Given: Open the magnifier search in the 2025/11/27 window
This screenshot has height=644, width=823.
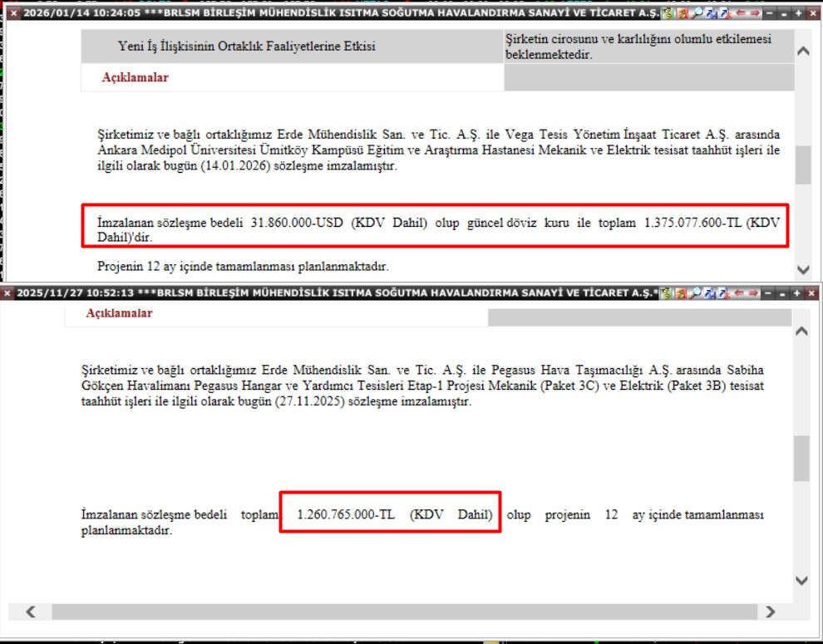Looking at the screenshot, I should [x=696, y=293].
